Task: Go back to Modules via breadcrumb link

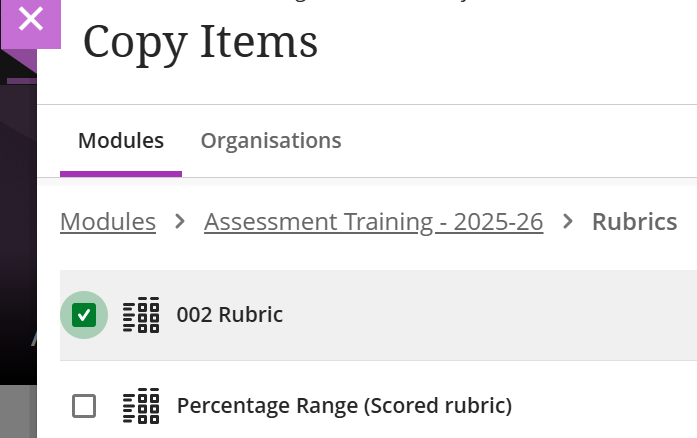Action: tap(108, 221)
